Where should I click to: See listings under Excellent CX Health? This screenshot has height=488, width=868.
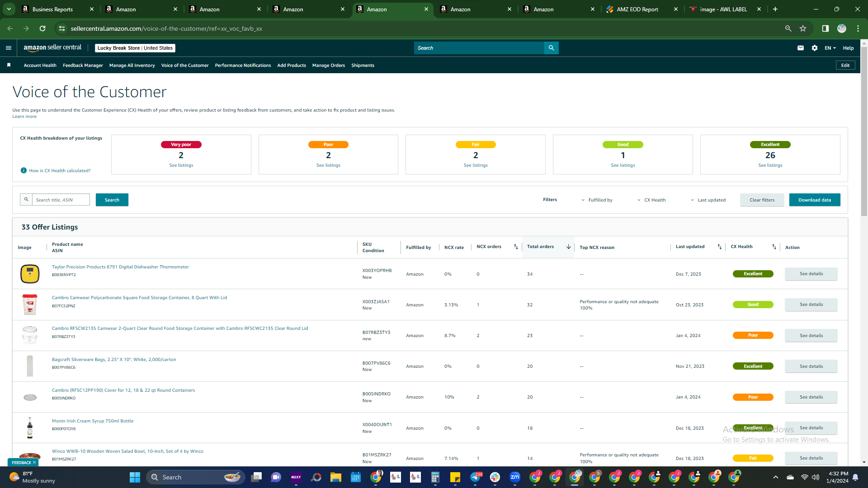tap(770, 165)
